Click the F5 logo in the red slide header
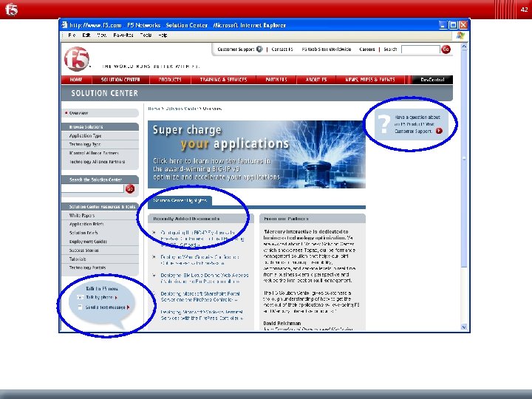 pyautogui.click(x=11, y=9)
